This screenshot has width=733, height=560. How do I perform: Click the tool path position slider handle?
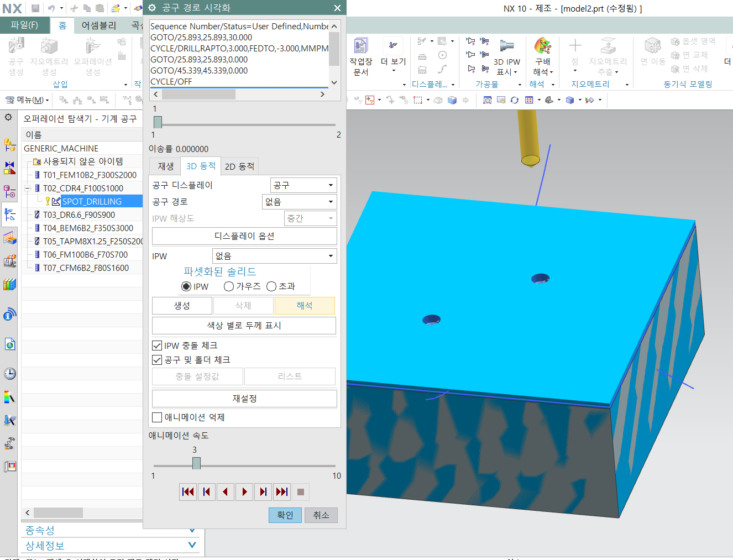pos(158,122)
